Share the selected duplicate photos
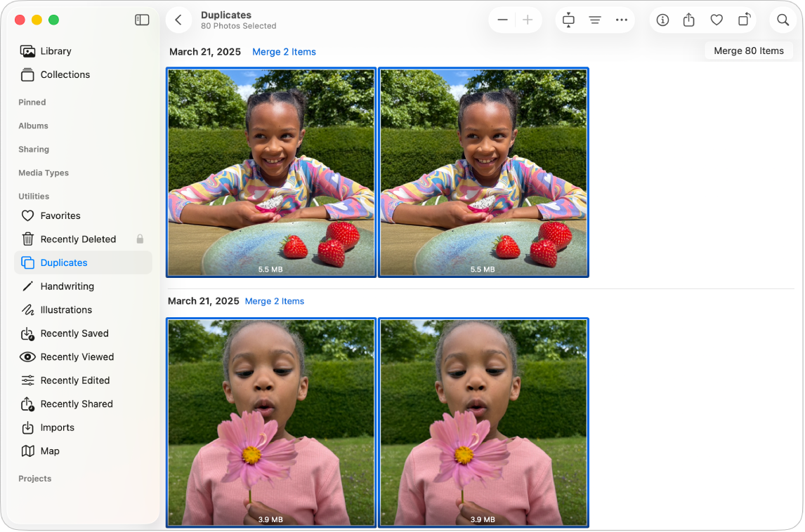This screenshot has width=805, height=532. 689,20
